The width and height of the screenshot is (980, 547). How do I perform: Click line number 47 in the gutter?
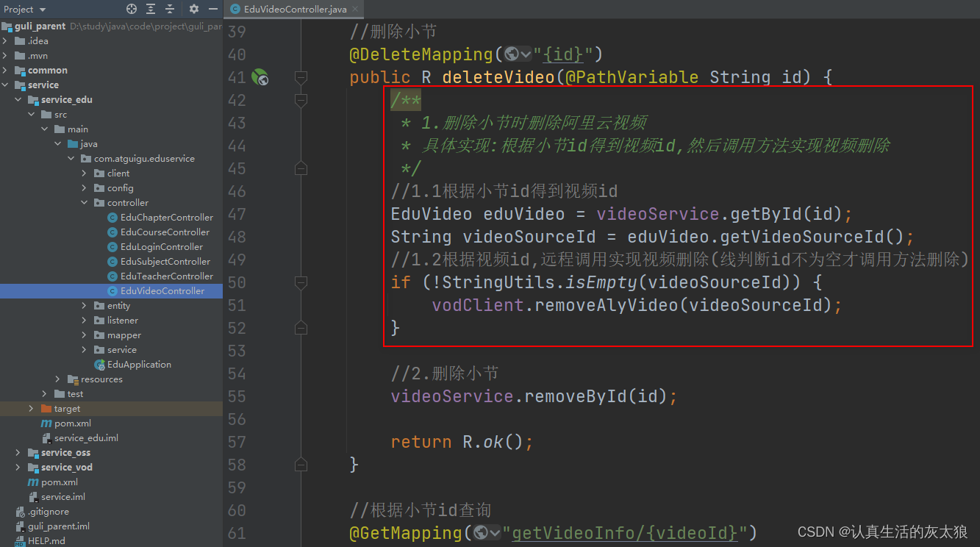pyautogui.click(x=237, y=213)
